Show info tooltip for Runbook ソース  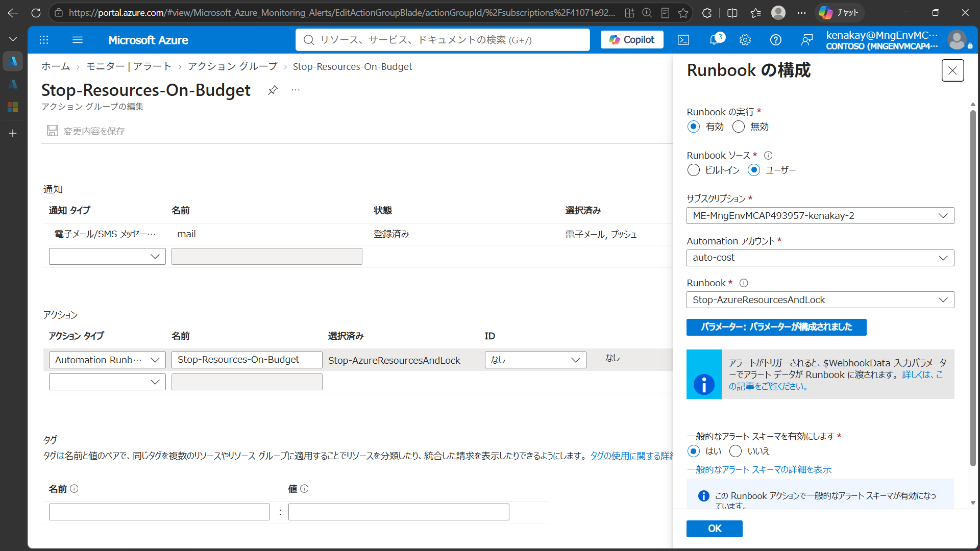pyautogui.click(x=768, y=156)
